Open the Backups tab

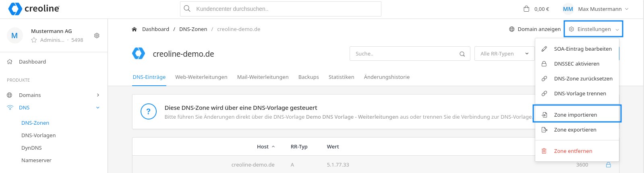[309, 77]
